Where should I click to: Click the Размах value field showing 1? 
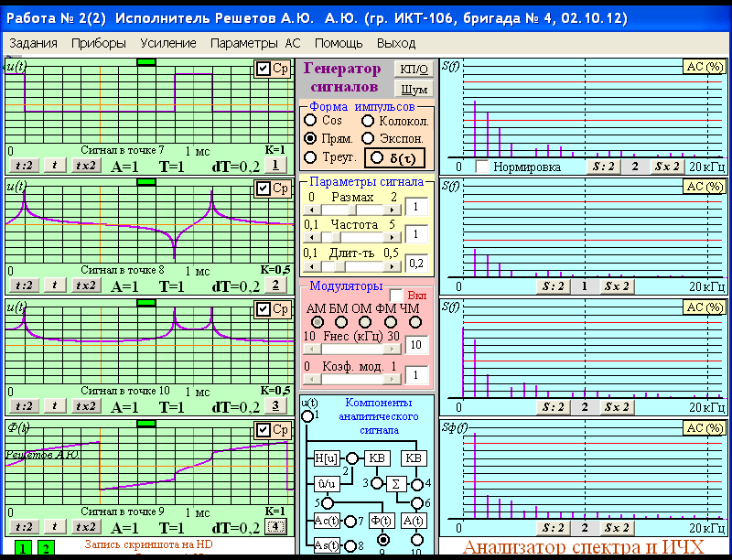tap(416, 207)
